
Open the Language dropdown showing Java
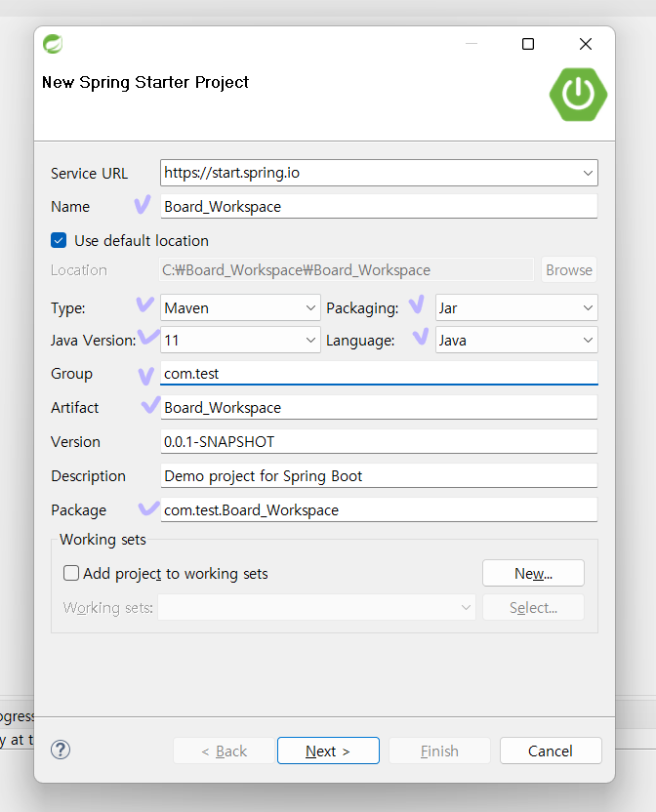point(516,341)
